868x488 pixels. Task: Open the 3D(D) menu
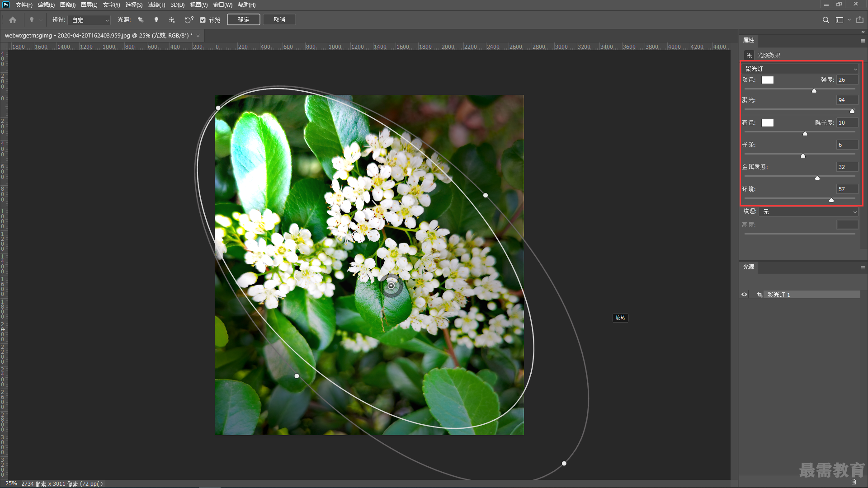178,5
